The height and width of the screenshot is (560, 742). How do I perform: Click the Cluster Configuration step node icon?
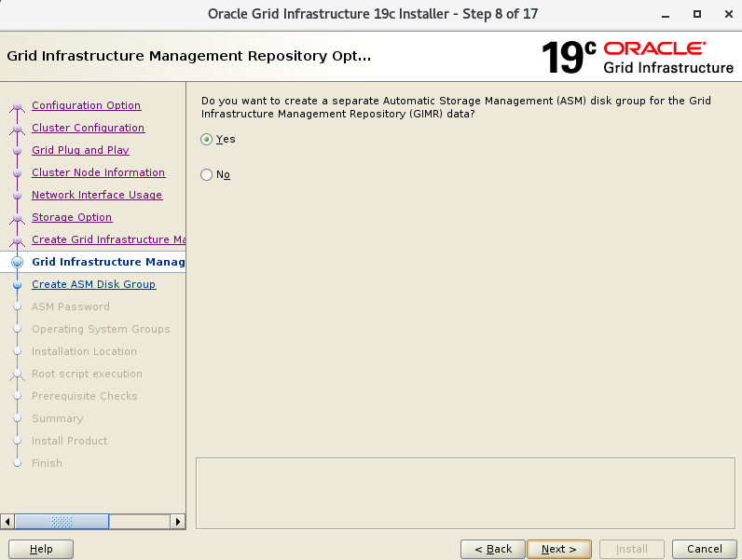(18, 129)
